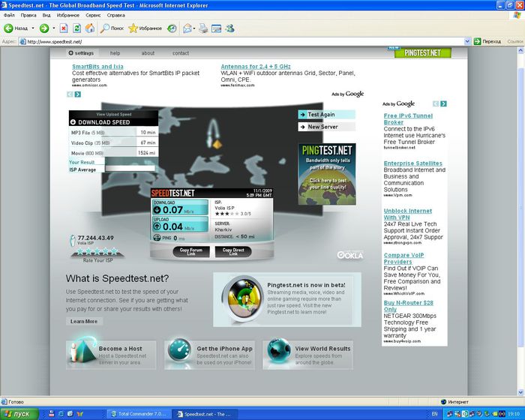Image resolution: width=525 pixels, height=420 pixels.
Task: Open Free IPv6 Tunnel Broker ad link
Action: click(408, 119)
